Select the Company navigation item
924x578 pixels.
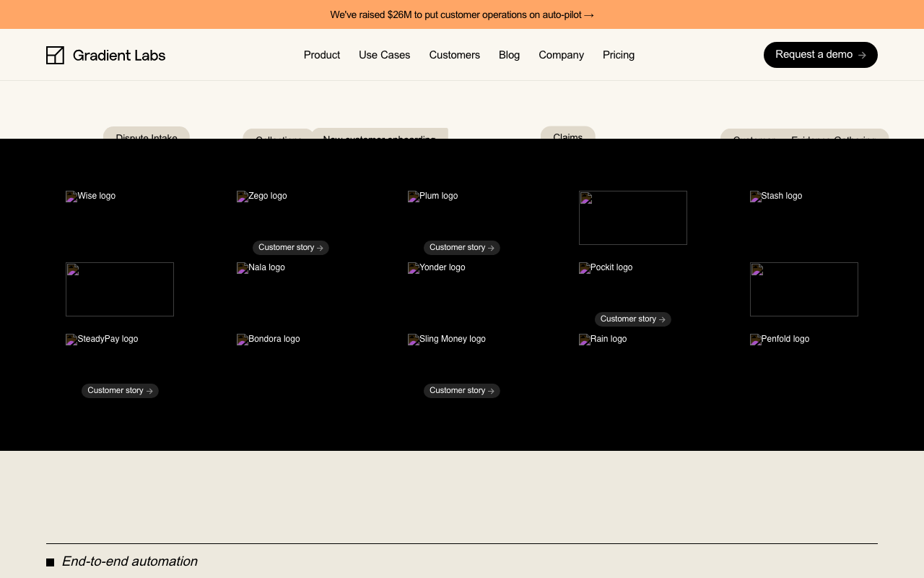point(562,55)
